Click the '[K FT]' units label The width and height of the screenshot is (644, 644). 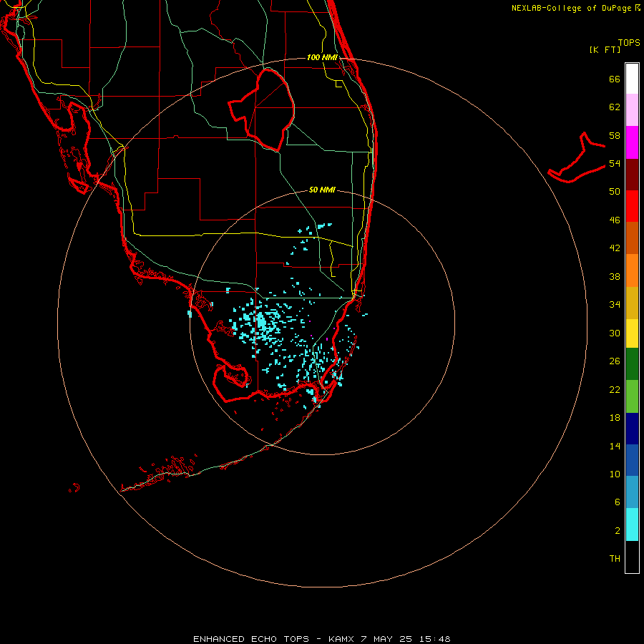605,49
